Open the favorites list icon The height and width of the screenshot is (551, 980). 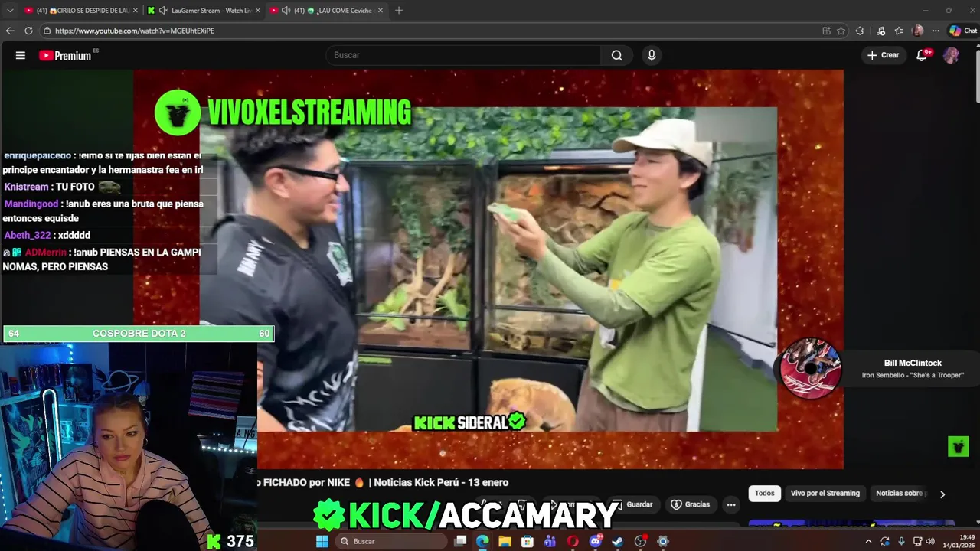pos(899,31)
